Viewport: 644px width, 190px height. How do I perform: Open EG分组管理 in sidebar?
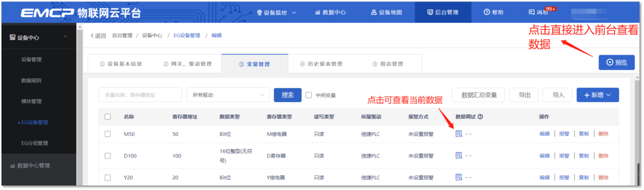point(35,143)
